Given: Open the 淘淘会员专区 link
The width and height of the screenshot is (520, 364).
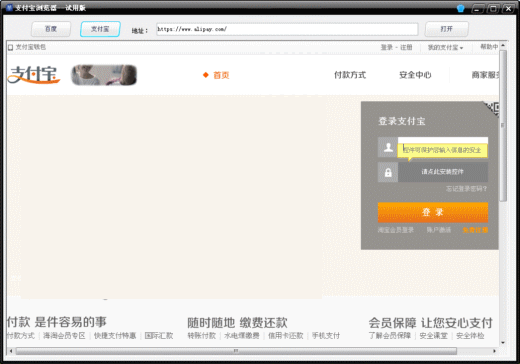Looking at the screenshot, I should 64,335.
